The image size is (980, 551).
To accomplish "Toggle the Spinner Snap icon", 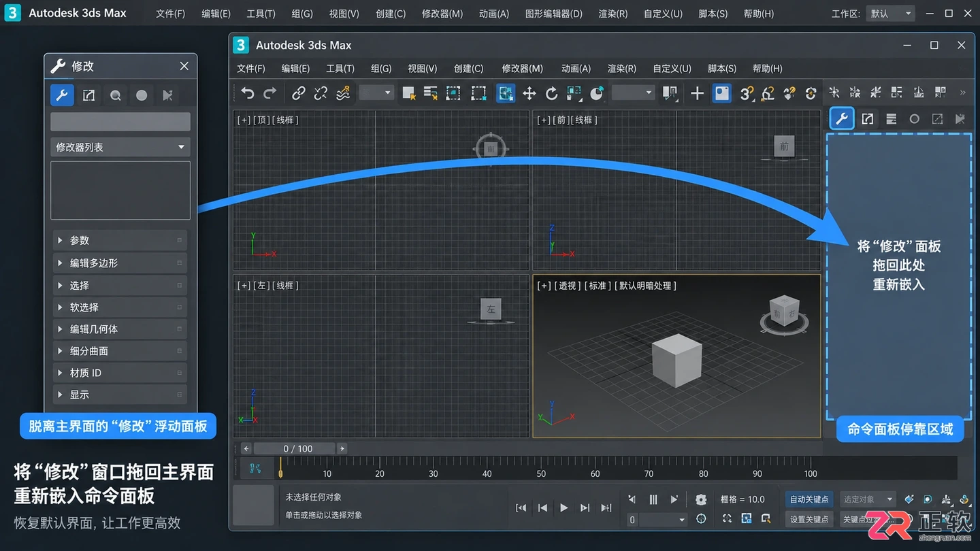I will [811, 93].
